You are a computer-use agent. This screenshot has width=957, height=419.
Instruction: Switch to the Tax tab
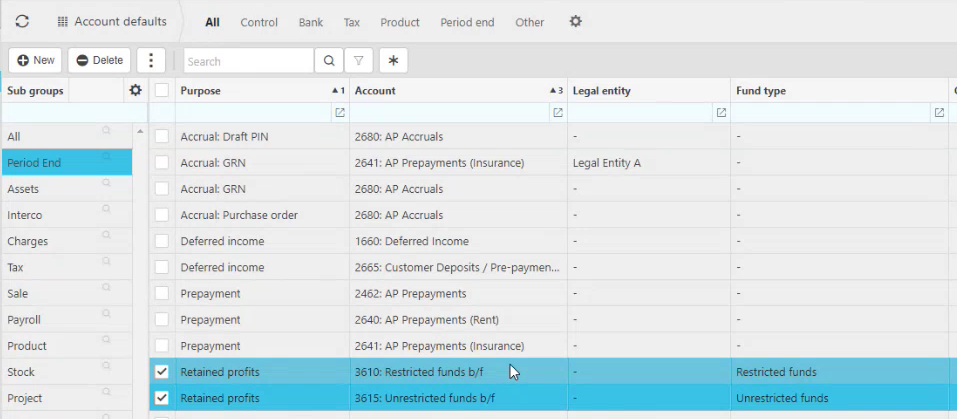[352, 22]
